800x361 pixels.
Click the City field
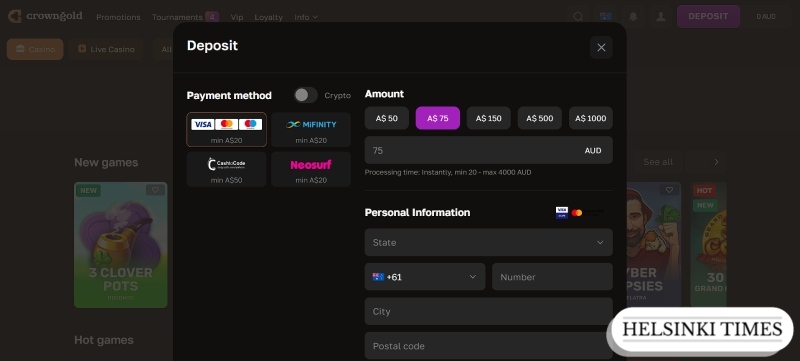click(x=489, y=312)
